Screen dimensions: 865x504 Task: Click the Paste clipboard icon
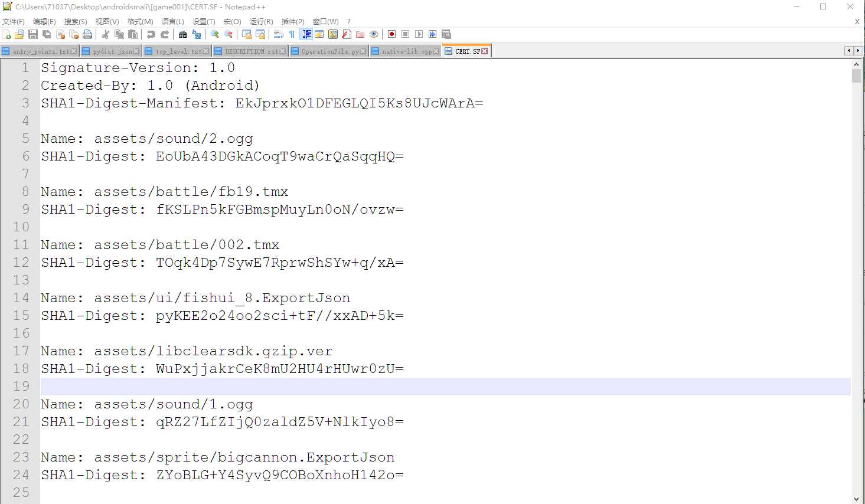coord(133,34)
